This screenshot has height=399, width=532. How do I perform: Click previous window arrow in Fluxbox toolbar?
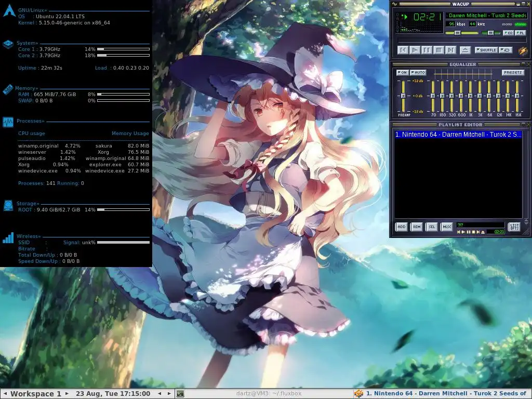click(159, 394)
